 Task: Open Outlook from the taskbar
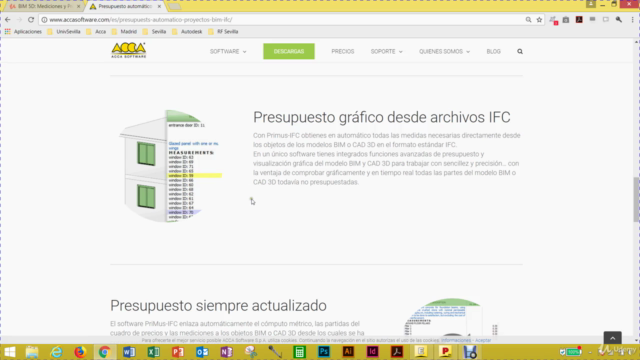tap(202, 352)
